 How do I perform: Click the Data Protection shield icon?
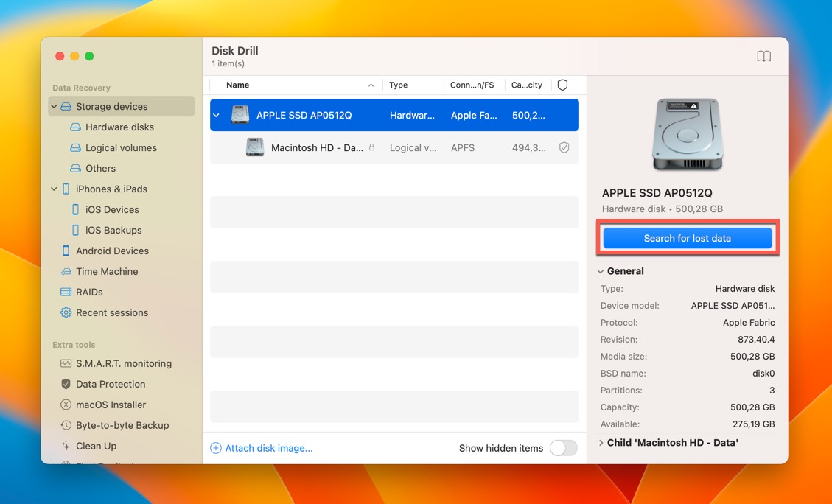(x=66, y=384)
